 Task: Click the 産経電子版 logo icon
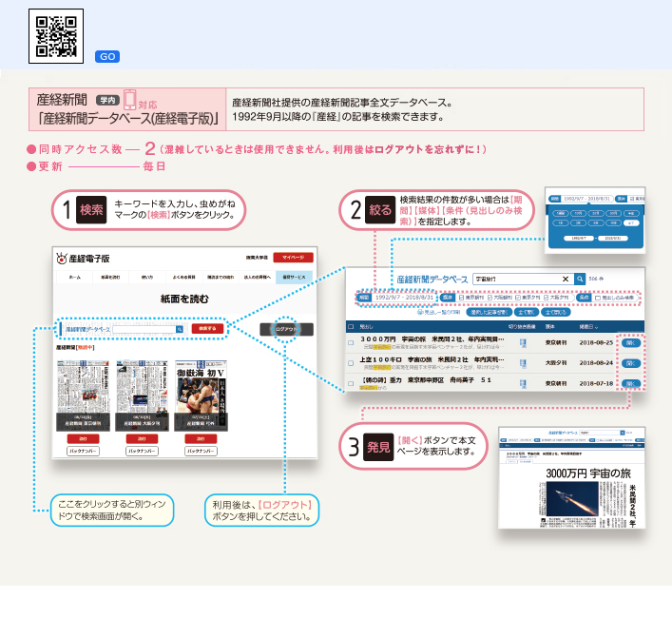tap(61, 258)
